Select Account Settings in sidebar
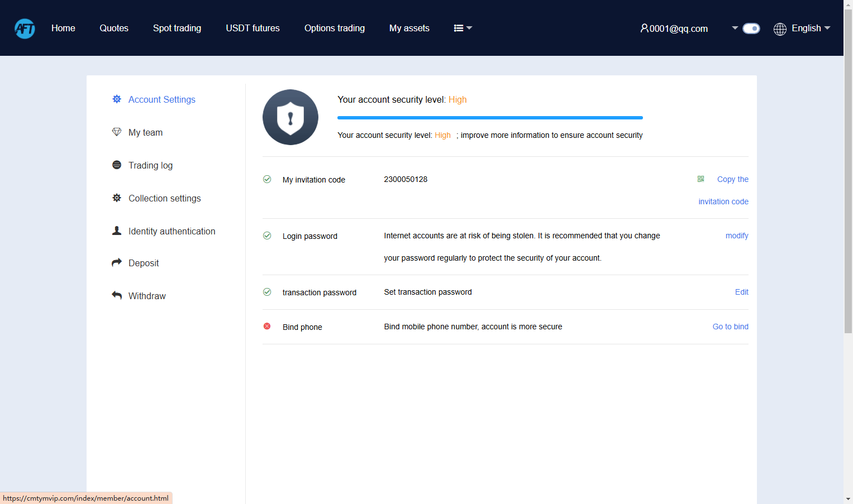The width and height of the screenshot is (853, 504). click(x=162, y=99)
